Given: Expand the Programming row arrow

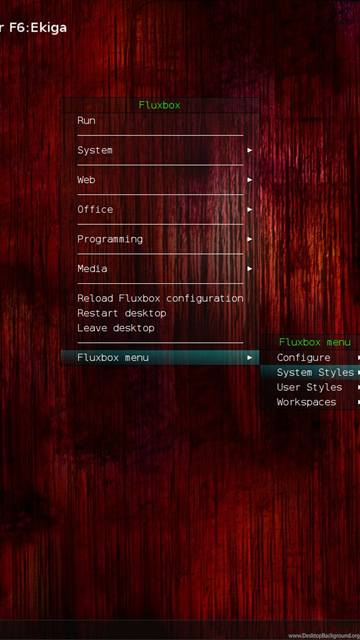Looking at the screenshot, I should [249, 239].
